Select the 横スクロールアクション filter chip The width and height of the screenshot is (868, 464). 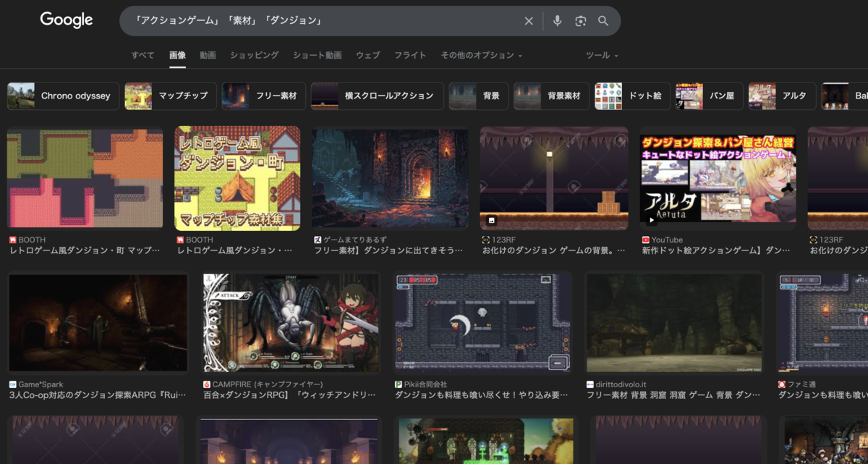click(377, 96)
